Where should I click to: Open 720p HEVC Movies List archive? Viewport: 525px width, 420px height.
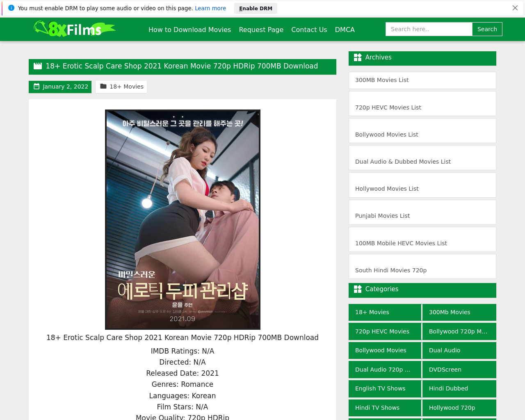click(422, 103)
